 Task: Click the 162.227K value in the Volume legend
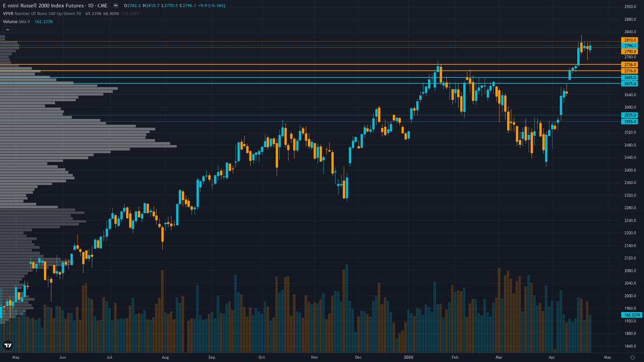click(43, 21)
